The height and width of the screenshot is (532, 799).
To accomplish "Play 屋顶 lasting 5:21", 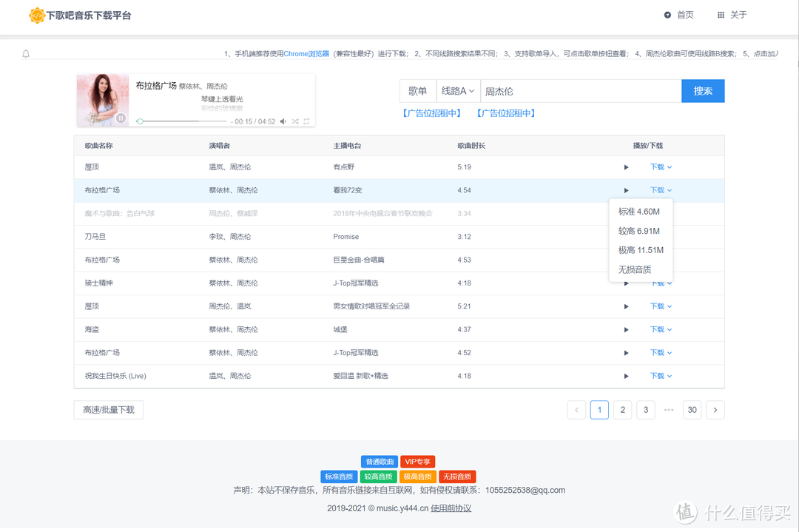I will pyautogui.click(x=627, y=306).
